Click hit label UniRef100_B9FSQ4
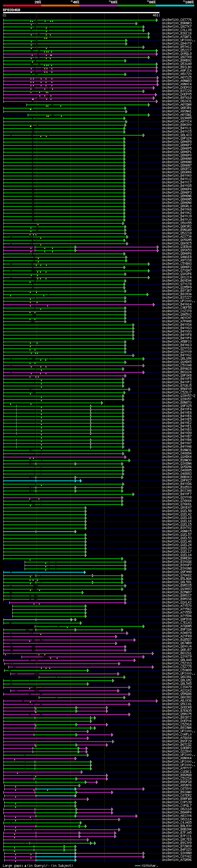This screenshot has height=868, width=197. point(177,629)
